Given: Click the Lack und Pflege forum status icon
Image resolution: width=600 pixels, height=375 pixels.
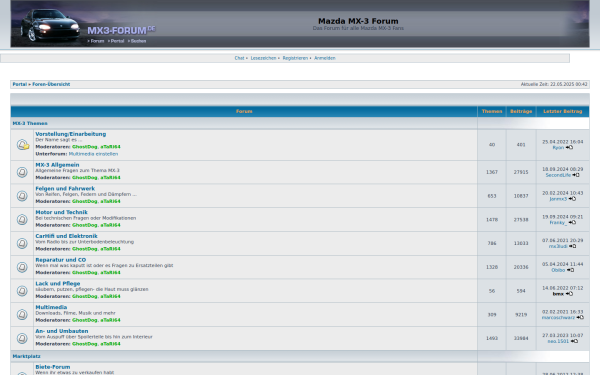Looking at the screenshot, I should pos(22,291).
